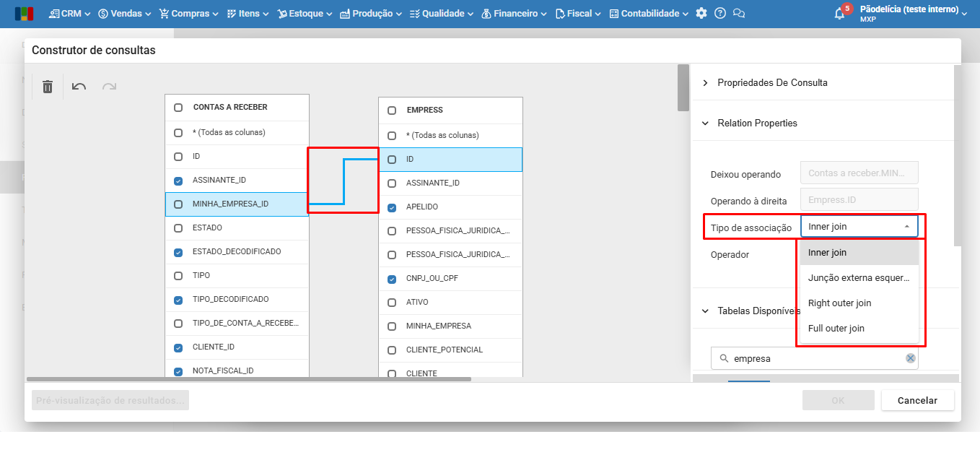The image size is (980, 455).
Task: Click the Deixou operando field
Action: (859, 173)
